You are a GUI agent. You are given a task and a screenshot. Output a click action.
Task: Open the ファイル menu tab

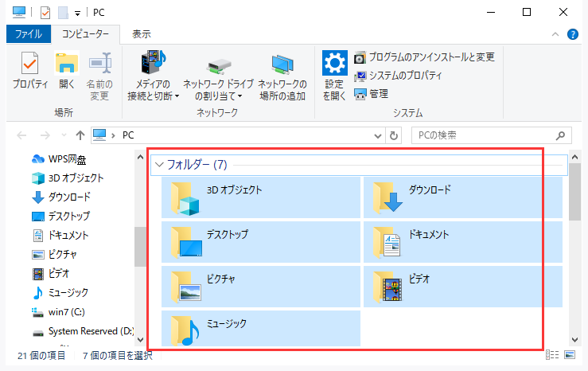click(x=29, y=34)
